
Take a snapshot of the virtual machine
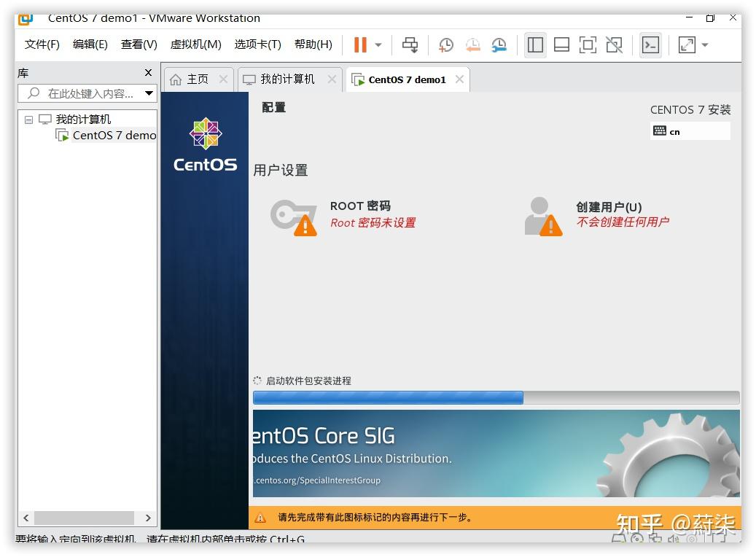pyautogui.click(x=446, y=44)
